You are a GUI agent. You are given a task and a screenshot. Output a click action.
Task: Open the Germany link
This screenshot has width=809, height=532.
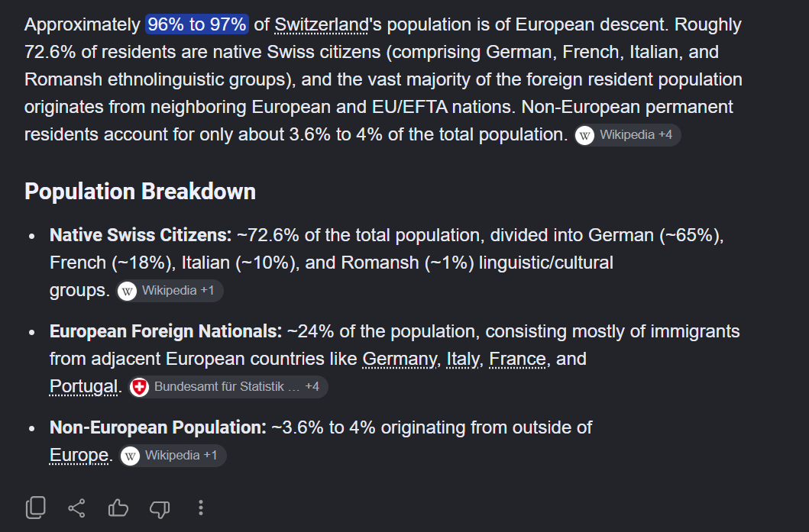[400, 359]
